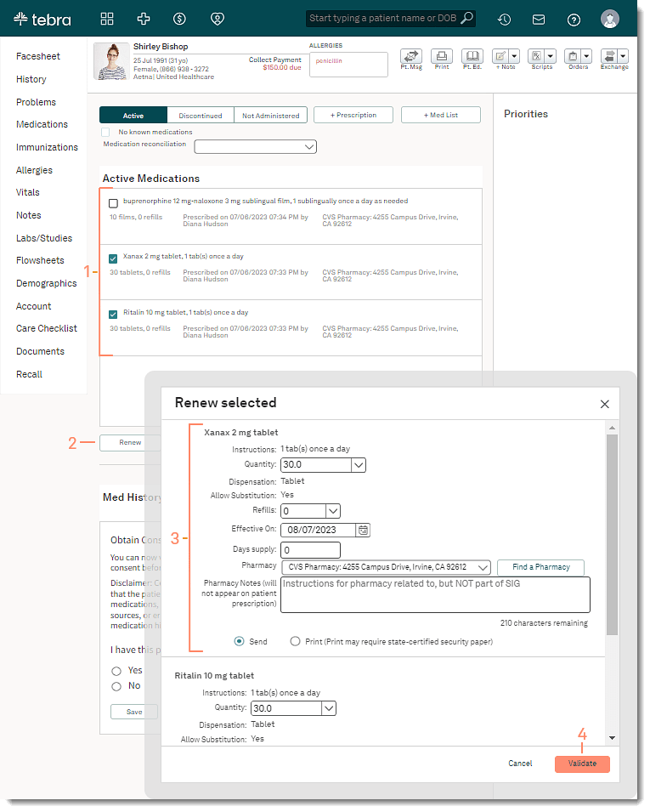The image size is (650, 812).
Task: Uncheck the Ritalin 10 mg tablet checkbox
Action: 113,315
